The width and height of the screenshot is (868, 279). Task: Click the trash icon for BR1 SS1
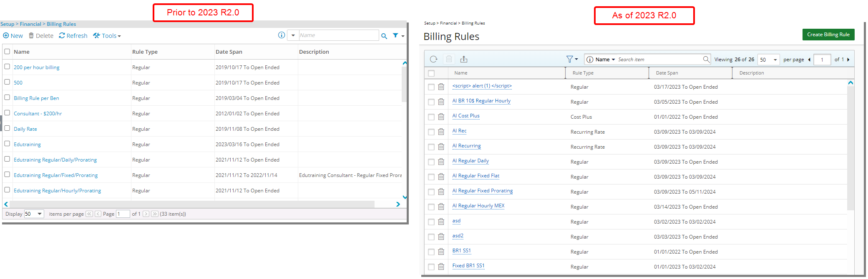pos(441,252)
